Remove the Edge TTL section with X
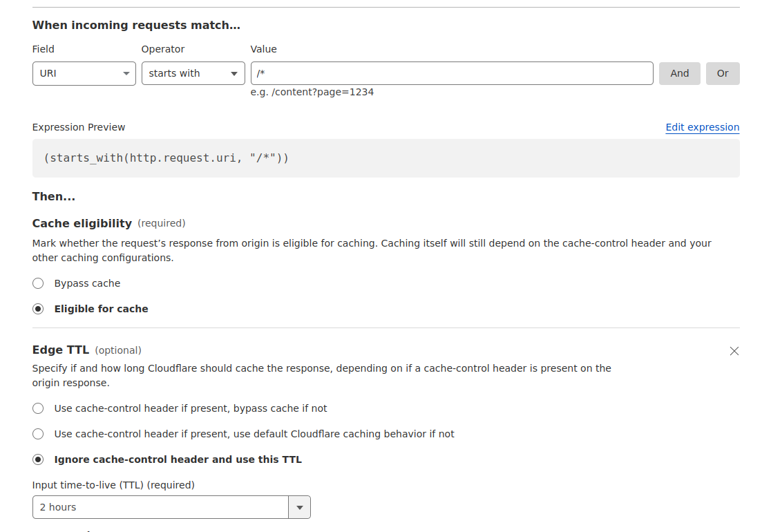 [x=734, y=351]
